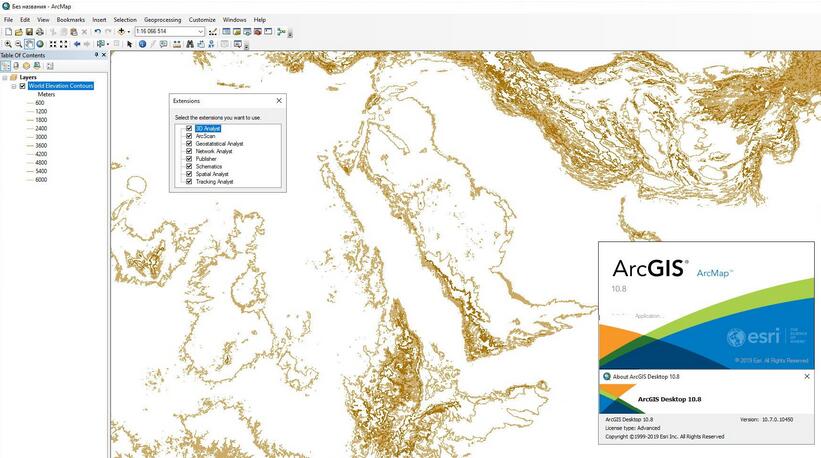Image resolution: width=821 pixels, height=458 pixels.
Task: Open the Bookmarks menu
Action: point(71,20)
